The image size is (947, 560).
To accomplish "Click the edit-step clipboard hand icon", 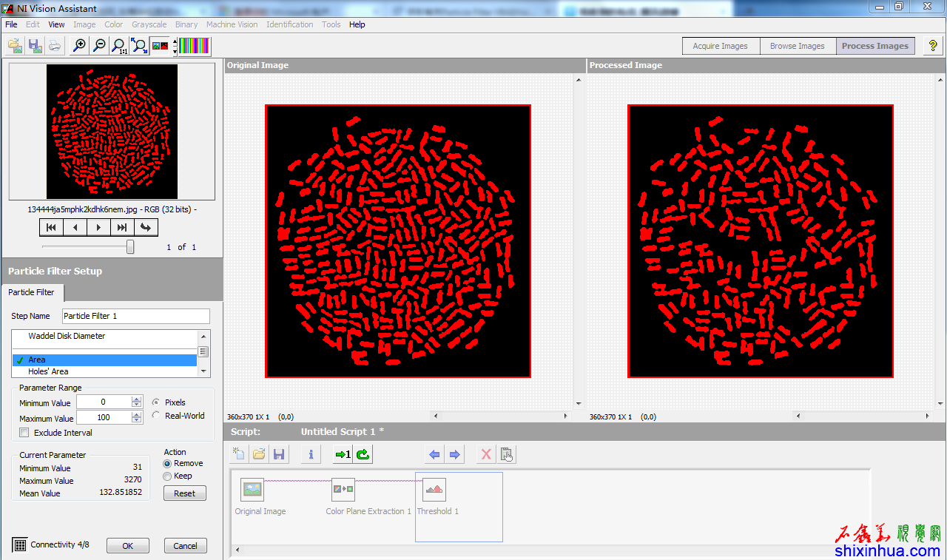I will pyautogui.click(x=507, y=454).
